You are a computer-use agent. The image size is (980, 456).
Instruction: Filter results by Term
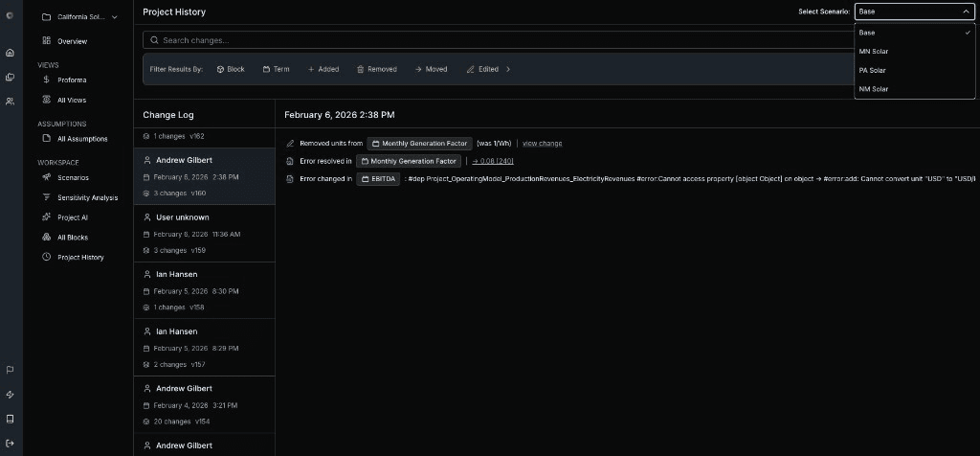point(276,69)
